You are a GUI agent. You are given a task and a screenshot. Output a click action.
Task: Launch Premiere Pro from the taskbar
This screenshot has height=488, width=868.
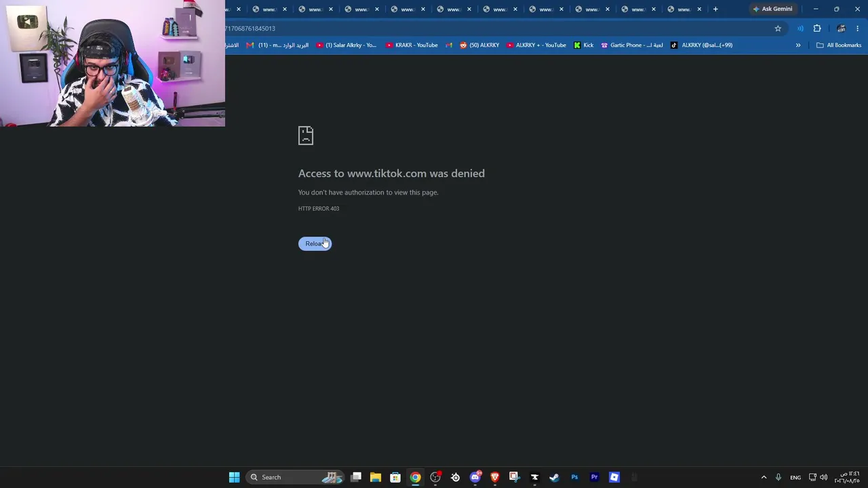click(594, 477)
